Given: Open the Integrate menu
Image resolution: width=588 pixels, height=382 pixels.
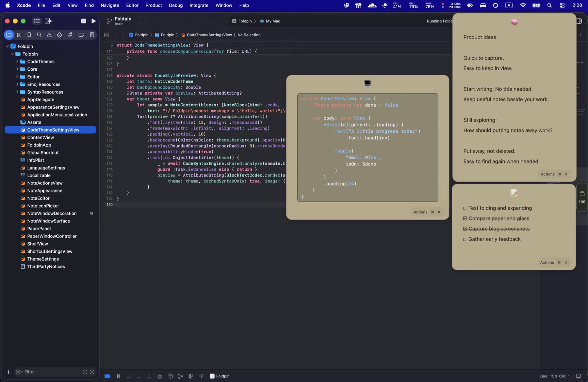Looking at the screenshot, I should pos(199,5).
